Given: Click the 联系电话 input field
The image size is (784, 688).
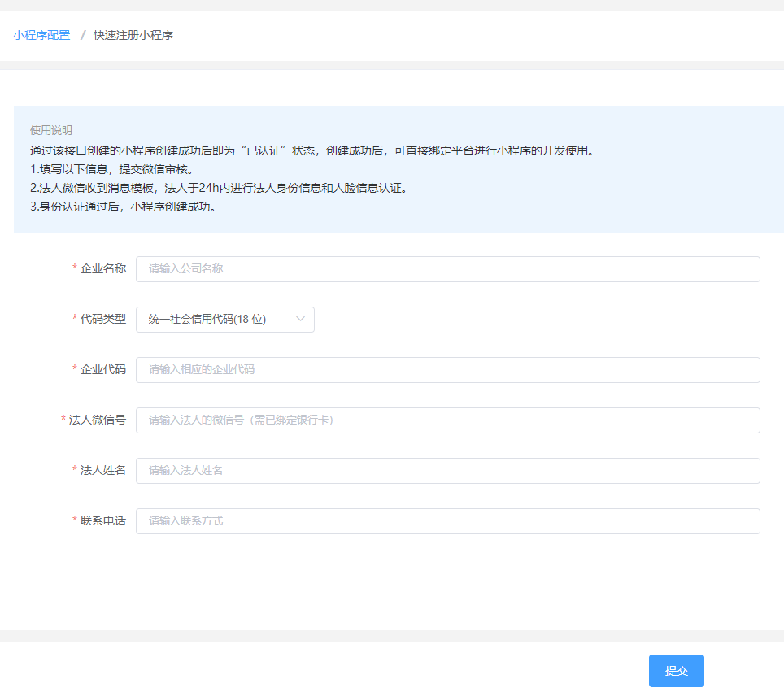Looking at the screenshot, I should click(x=447, y=521).
